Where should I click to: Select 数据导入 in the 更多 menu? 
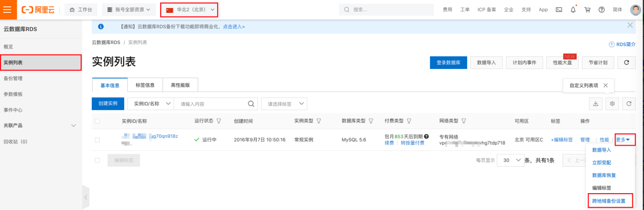click(602, 150)
